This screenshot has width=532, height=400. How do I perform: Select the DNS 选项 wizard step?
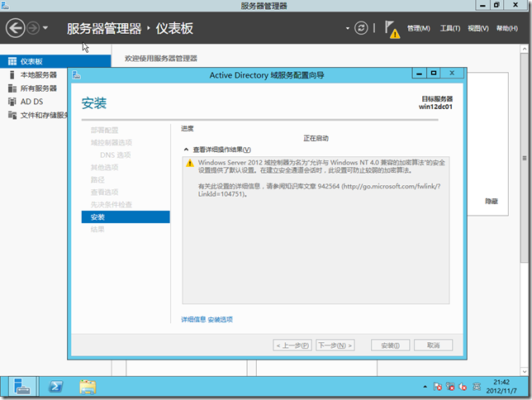point(116,155)
